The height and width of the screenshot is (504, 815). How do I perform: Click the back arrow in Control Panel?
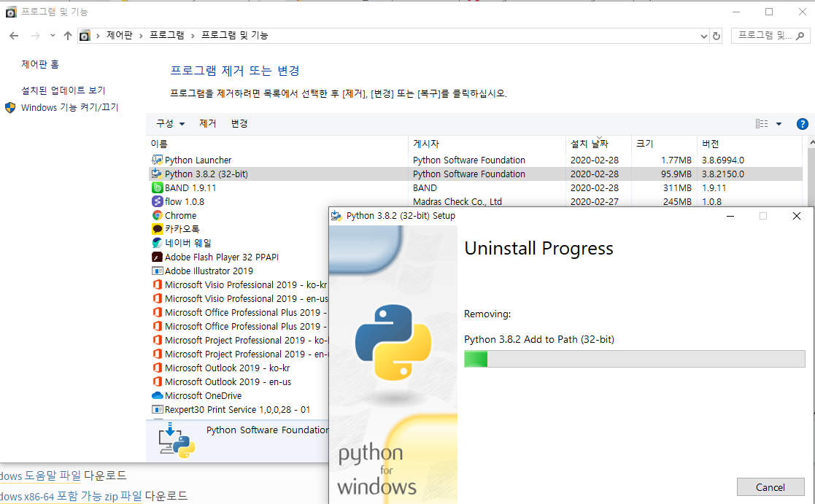pyautogui.click(x=14, y=35)
